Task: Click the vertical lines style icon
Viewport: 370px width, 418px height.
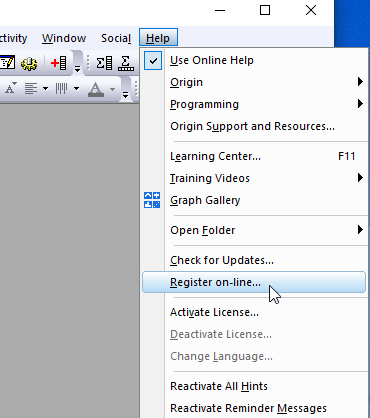Action: click(x=61, y=89)
